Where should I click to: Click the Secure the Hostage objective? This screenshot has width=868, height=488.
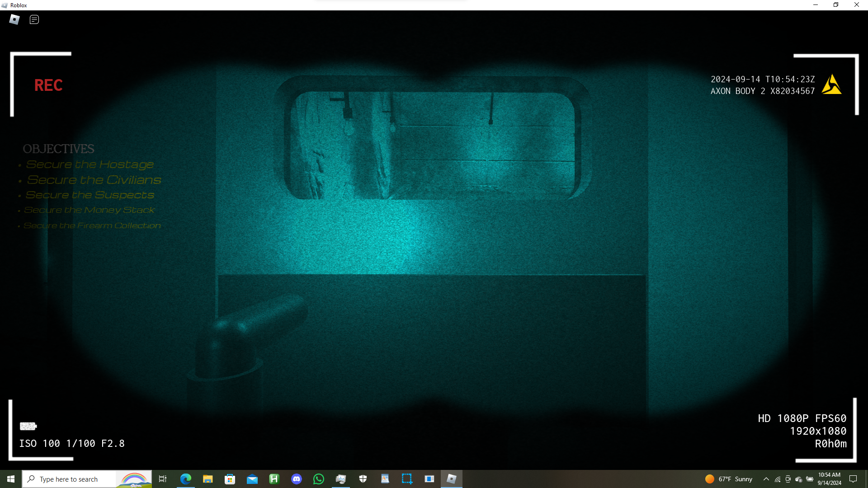click(x=90, y=164)
